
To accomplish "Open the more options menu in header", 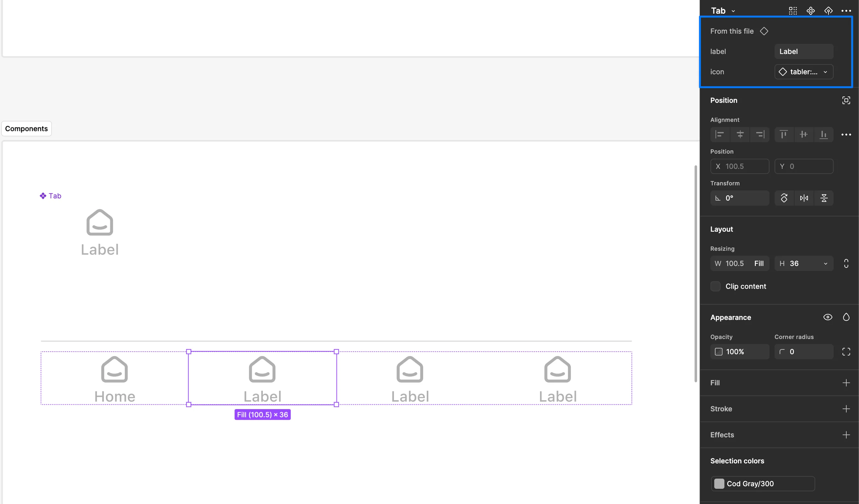I will 846,10.
